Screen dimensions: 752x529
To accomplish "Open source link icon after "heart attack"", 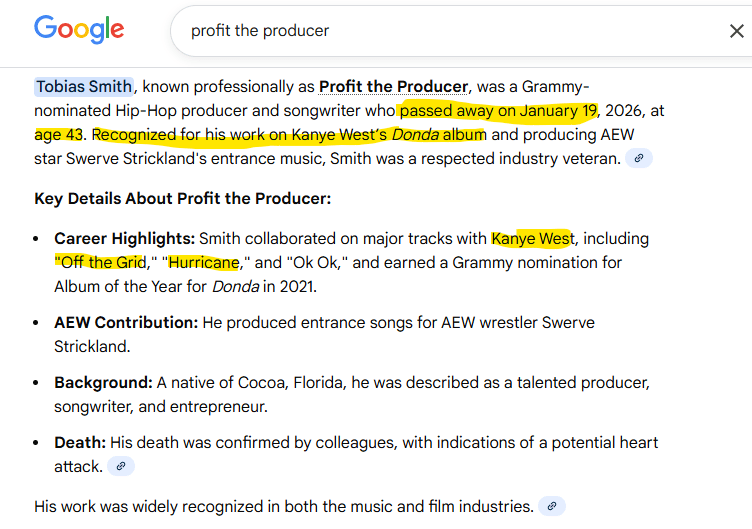I will (120, 466).
